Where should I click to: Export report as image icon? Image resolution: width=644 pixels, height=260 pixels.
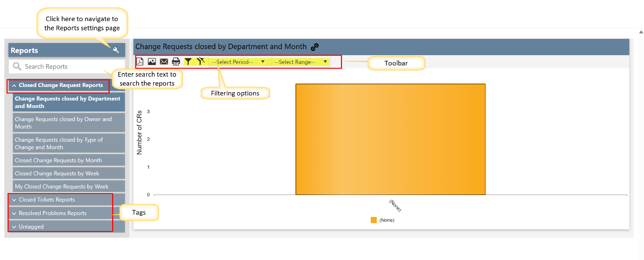click(152, 62)
